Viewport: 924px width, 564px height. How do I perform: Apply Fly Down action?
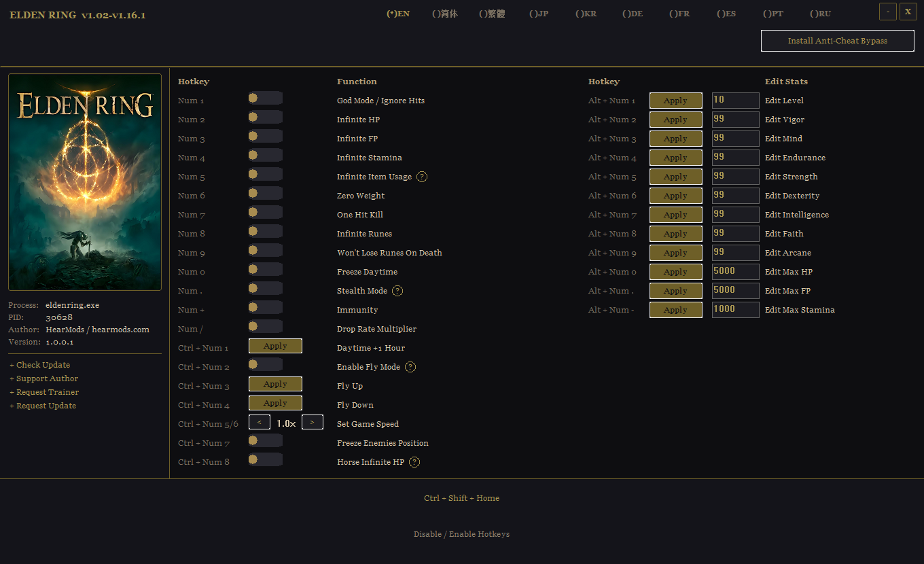coord(275,403)
